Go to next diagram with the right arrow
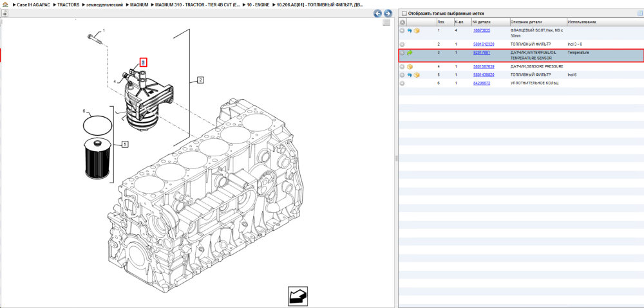644x308 pixels. [x=387, y=14]
